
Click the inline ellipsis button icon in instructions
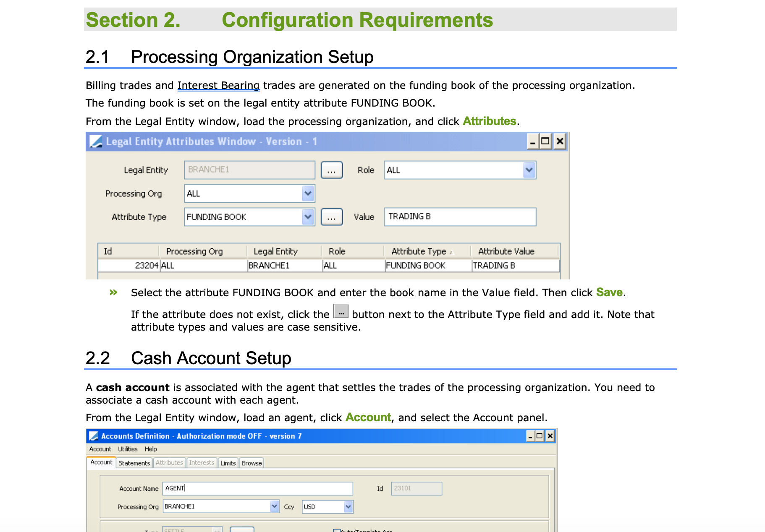coord(341,312)
